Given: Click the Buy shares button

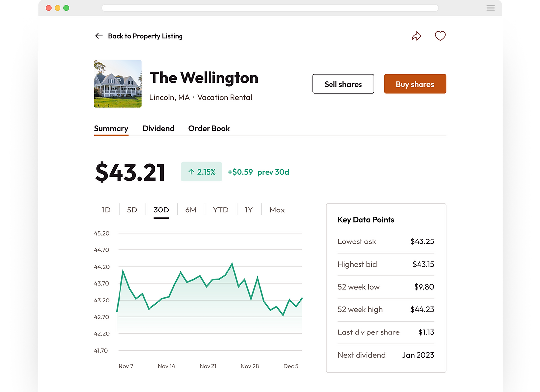Looking at the screenshot, I should (x=415, y=84).
